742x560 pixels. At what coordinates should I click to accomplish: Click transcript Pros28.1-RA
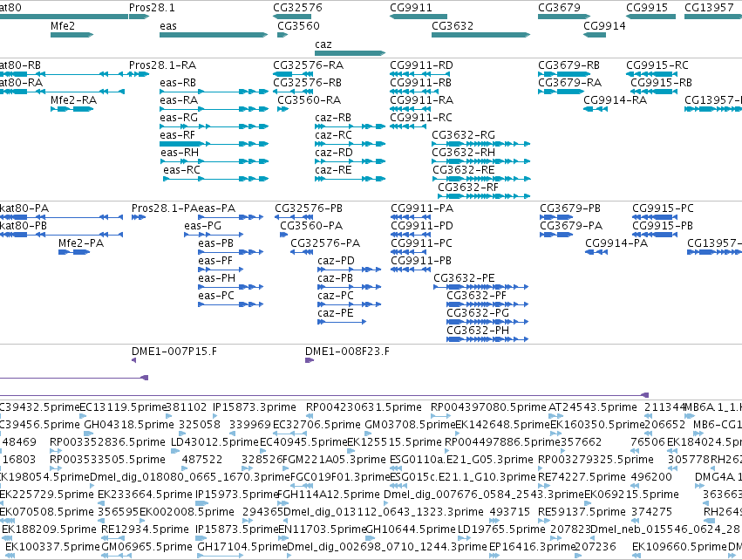140,74
